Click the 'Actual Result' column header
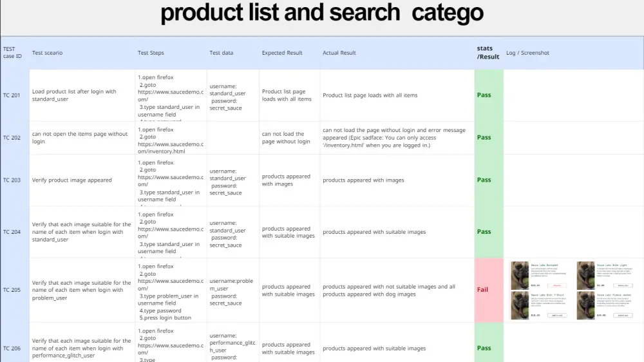The height and width of the screenshot is (362, 644). click(339, 53)
